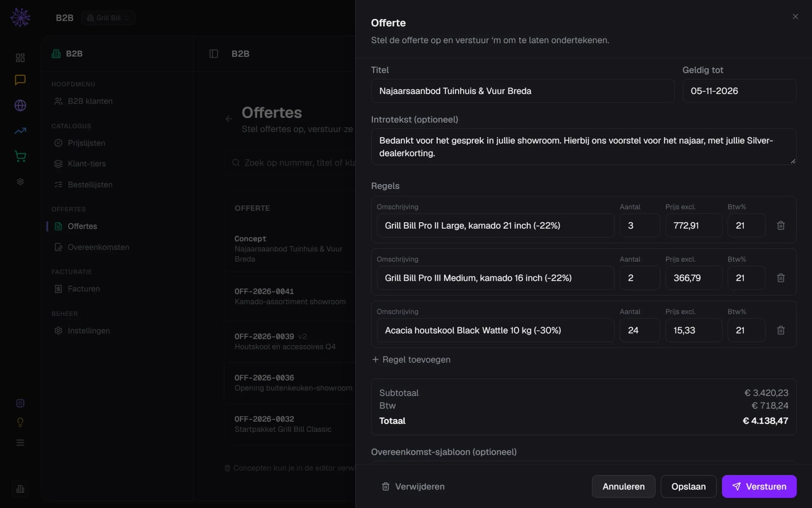Add a line with Regel toevoegen
812x508 pixels.
[x=411, y=359]
